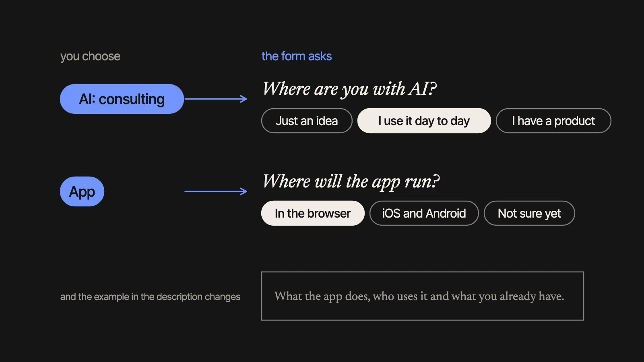
Task: Click into the app description text box
Action: [x=423, y=296]
